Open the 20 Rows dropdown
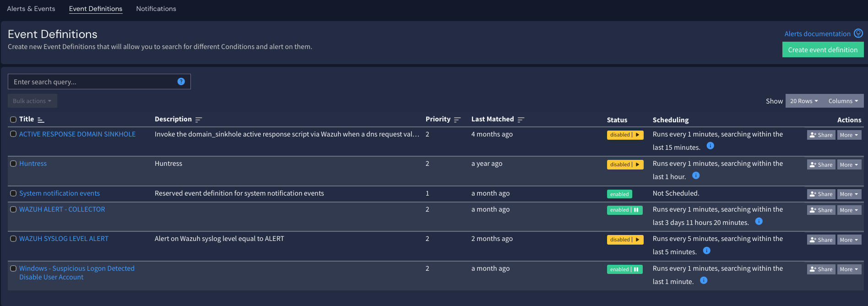Image resolution: width=868 pixels, height=306 pixels. [803, 101]
